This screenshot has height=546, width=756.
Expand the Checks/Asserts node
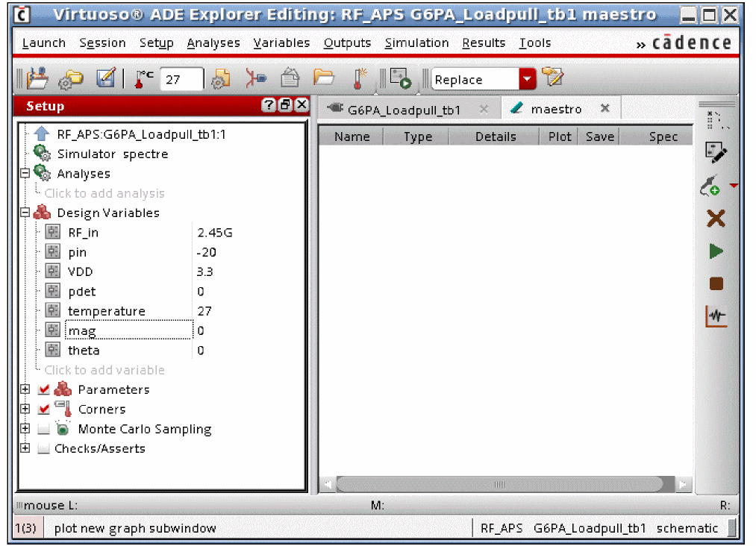click(25, 448)
